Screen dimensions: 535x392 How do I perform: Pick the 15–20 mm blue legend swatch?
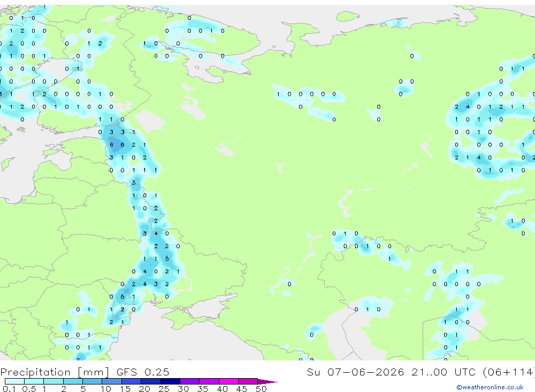tap(132, 381)
